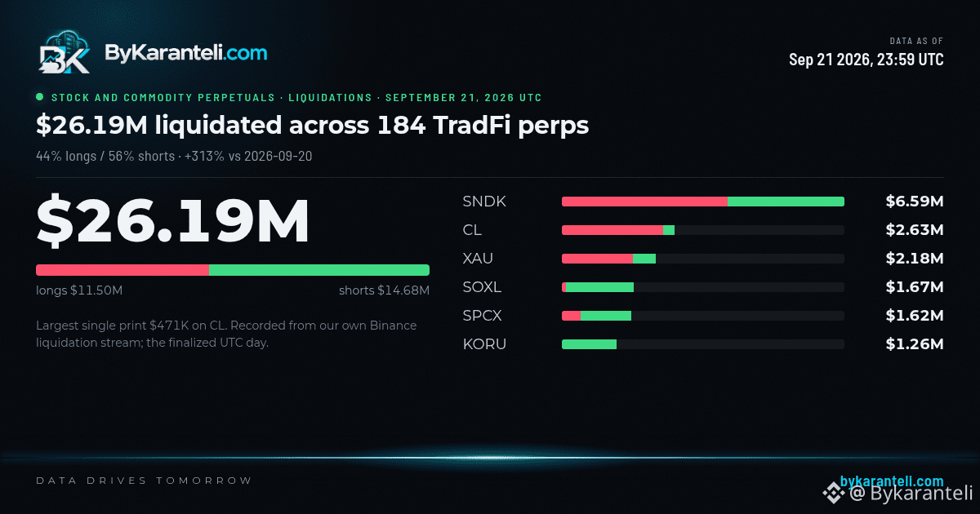Open the bykaranteli.com footer link
Image resolution: width=980 pixels, height=514 pixels.
[x=892, y=481]
